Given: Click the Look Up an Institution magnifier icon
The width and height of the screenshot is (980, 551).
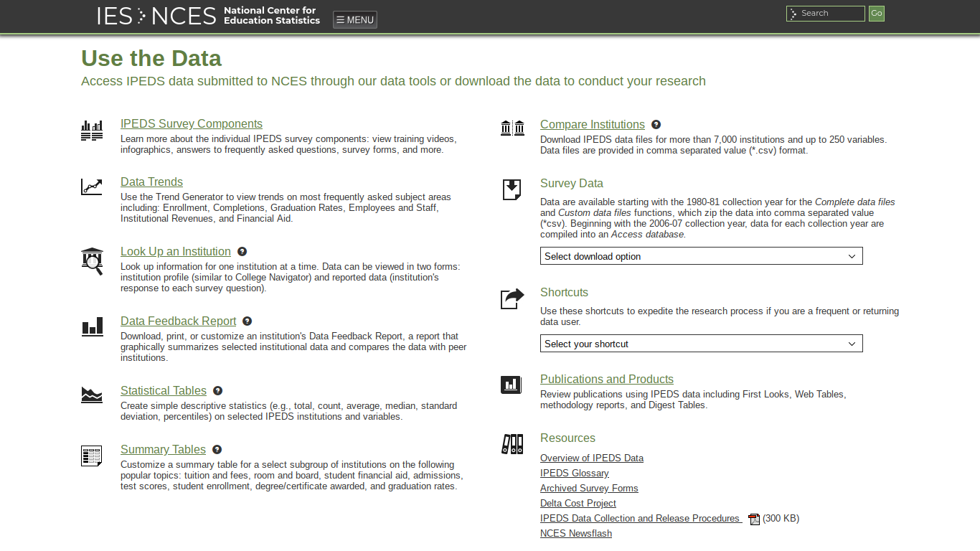Looking at the screenshot, I should 93,261.
